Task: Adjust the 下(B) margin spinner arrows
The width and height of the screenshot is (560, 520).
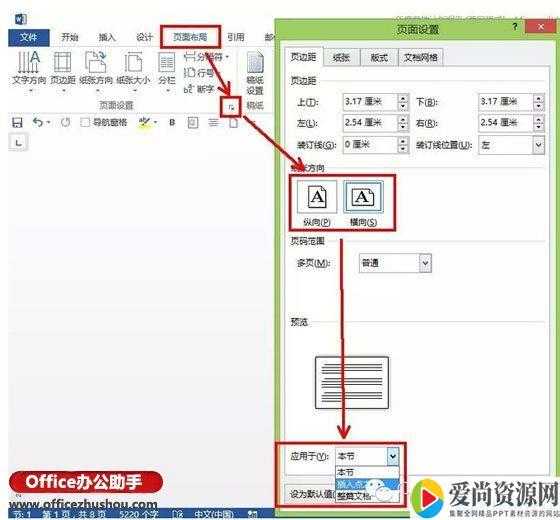Action: click(539, 102)
